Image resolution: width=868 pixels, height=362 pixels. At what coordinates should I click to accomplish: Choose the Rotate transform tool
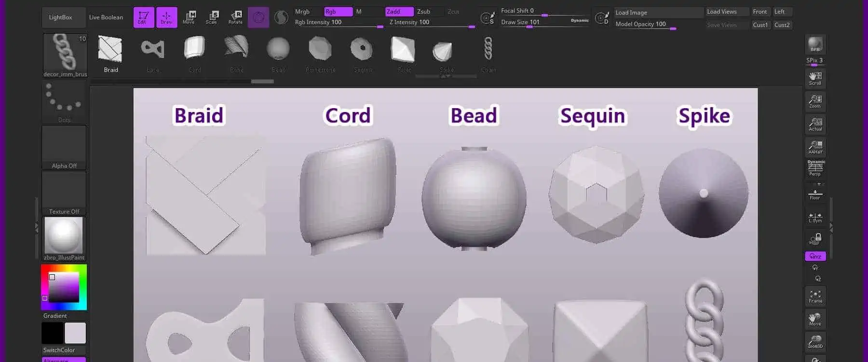235,17
